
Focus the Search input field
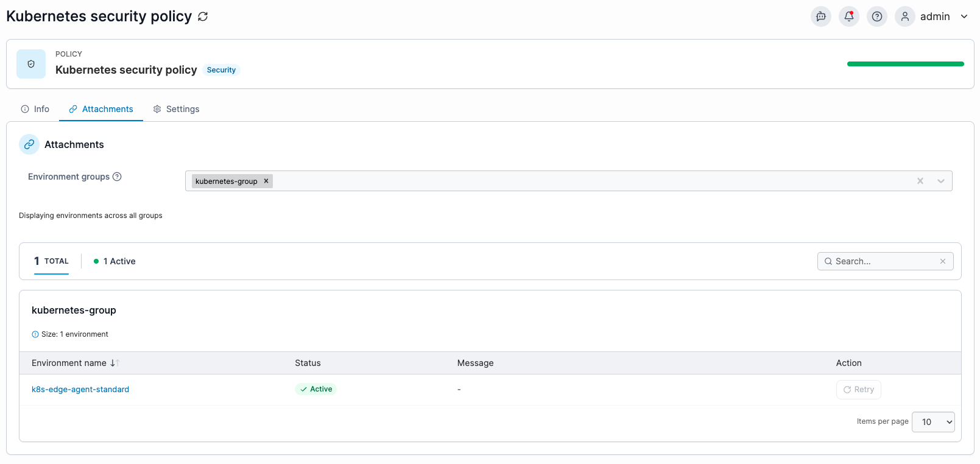883,261
